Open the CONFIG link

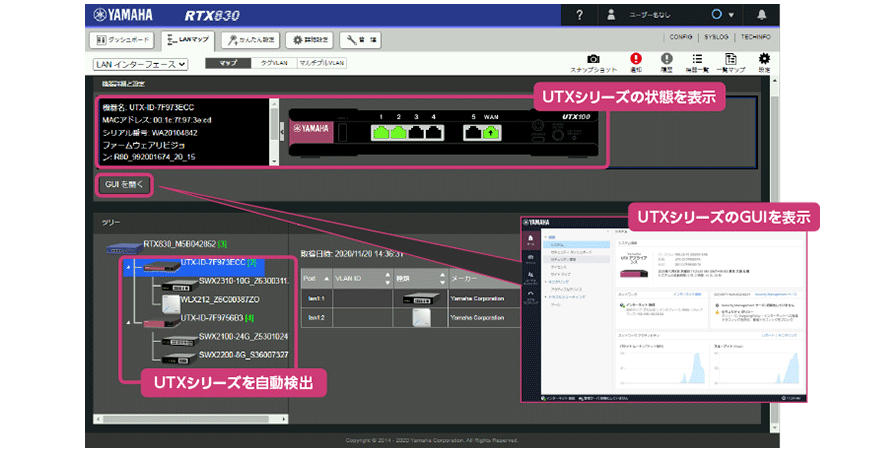(681, 37)
